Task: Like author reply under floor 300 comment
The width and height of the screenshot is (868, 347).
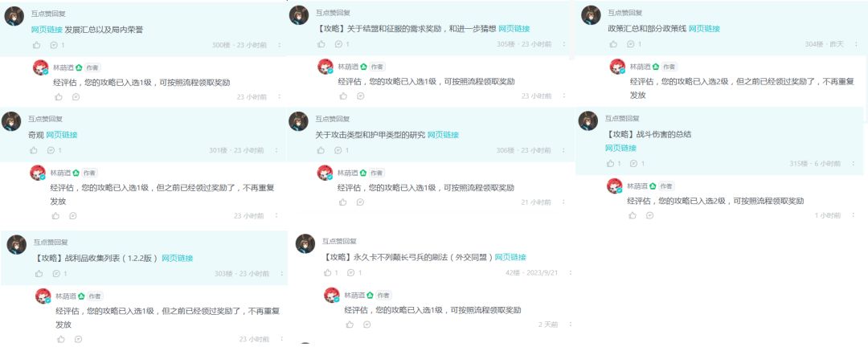Action: pos(59,97)
